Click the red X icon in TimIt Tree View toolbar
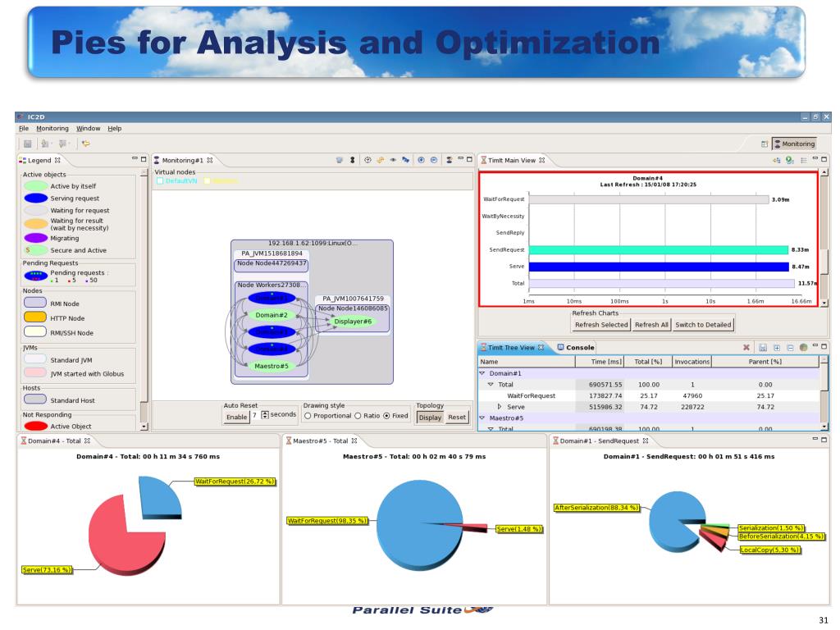This screenshot has height=630, width=840. (x=746, y=347)
